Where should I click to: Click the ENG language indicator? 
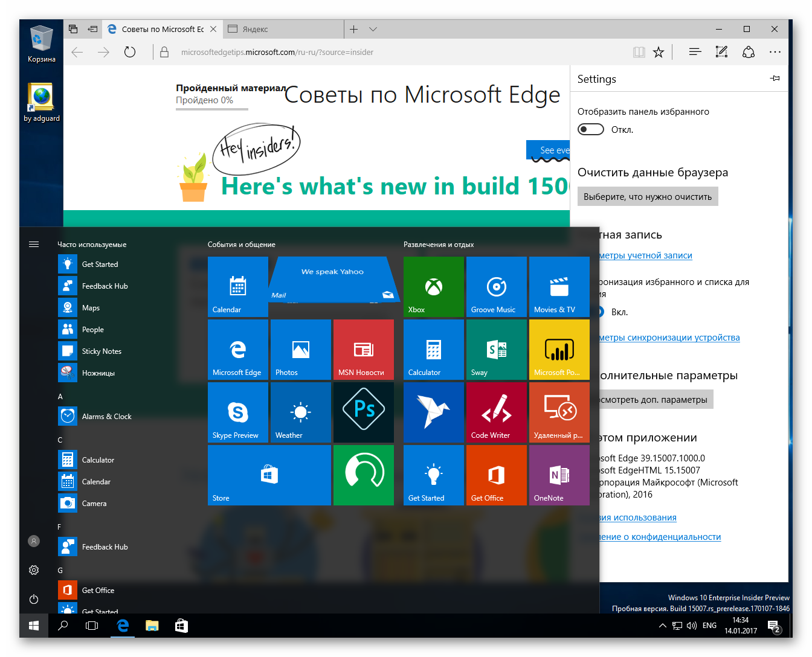click(x=710, y=626)
